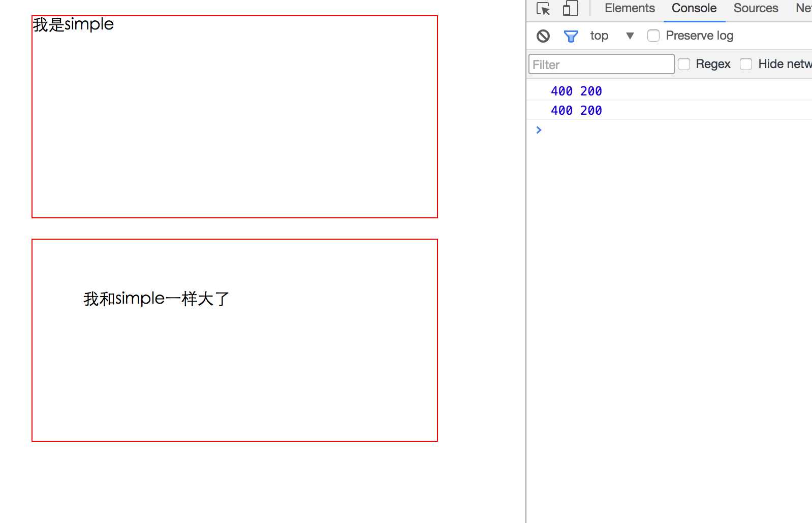Viewport: 812px width, 523px height.
Task: Toggle device toolbar mode icon
Action: (570, 9)
